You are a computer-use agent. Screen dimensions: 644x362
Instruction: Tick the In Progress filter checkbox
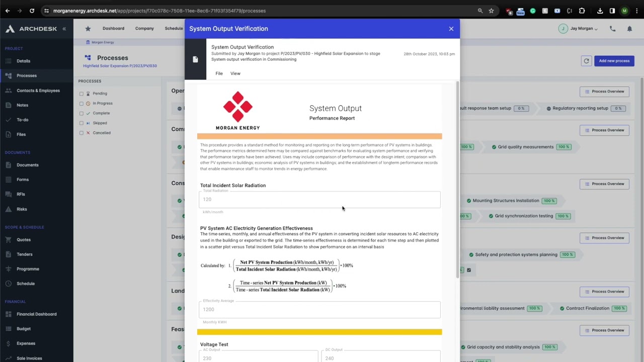82,104
